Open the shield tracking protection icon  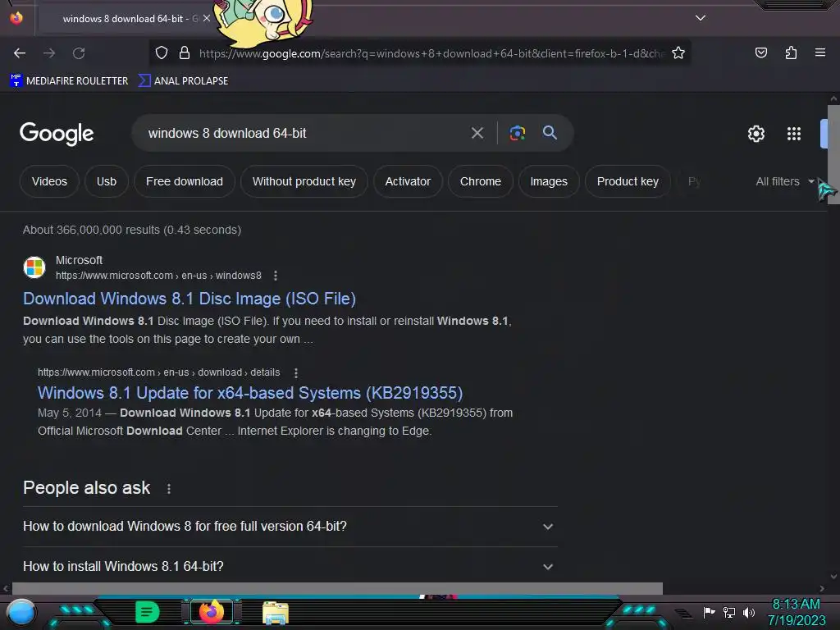[x=162, y=53]
